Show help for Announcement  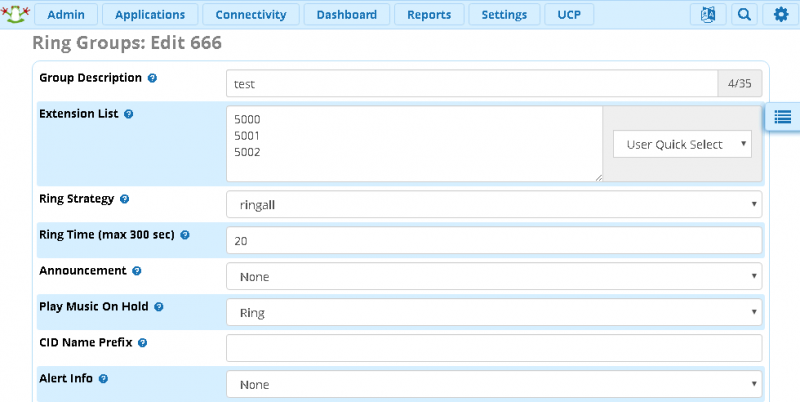(137, 271)
